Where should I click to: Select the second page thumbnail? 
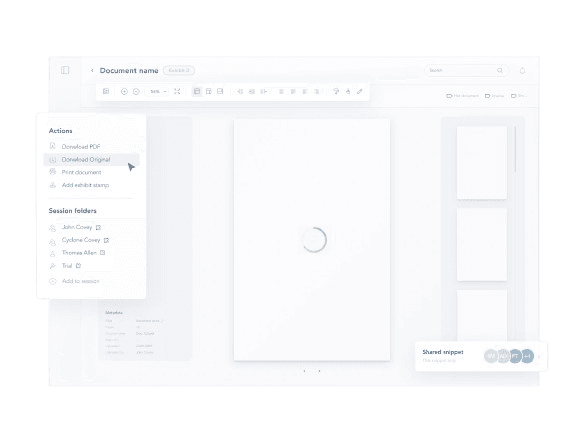click(482, 244)
